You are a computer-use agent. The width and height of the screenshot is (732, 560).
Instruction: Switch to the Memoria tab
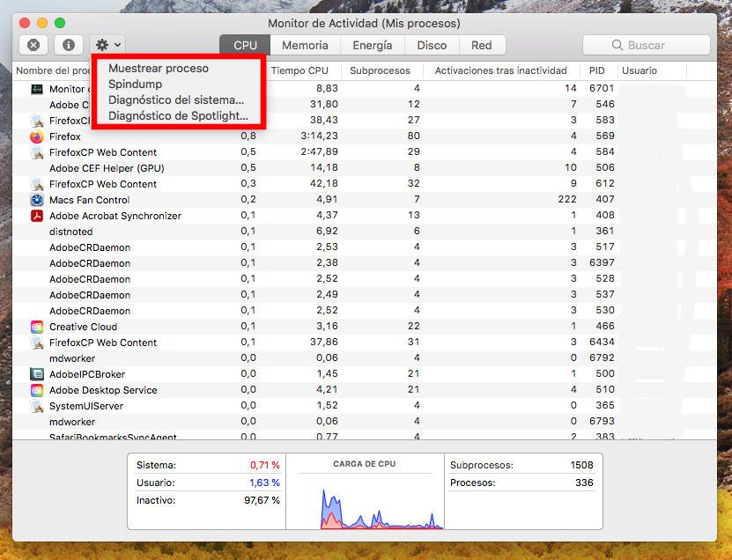coord(305,45)
